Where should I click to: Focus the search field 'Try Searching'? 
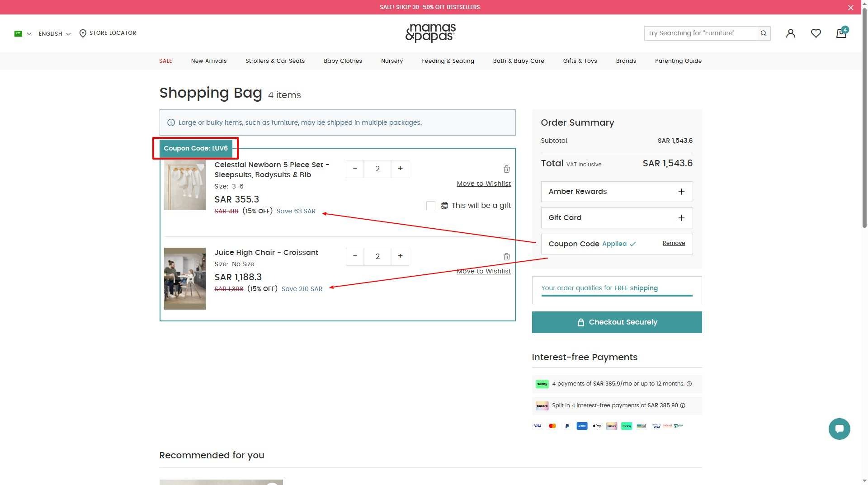700,33
